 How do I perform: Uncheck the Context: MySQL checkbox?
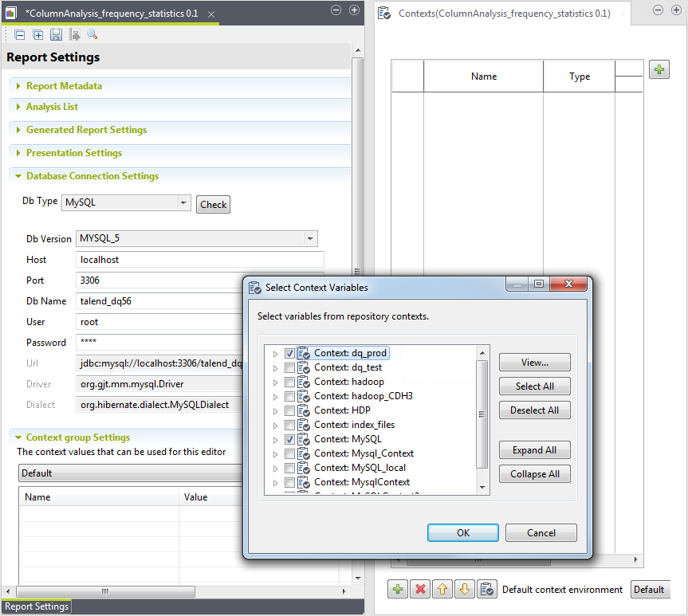[x=289, y=439]
